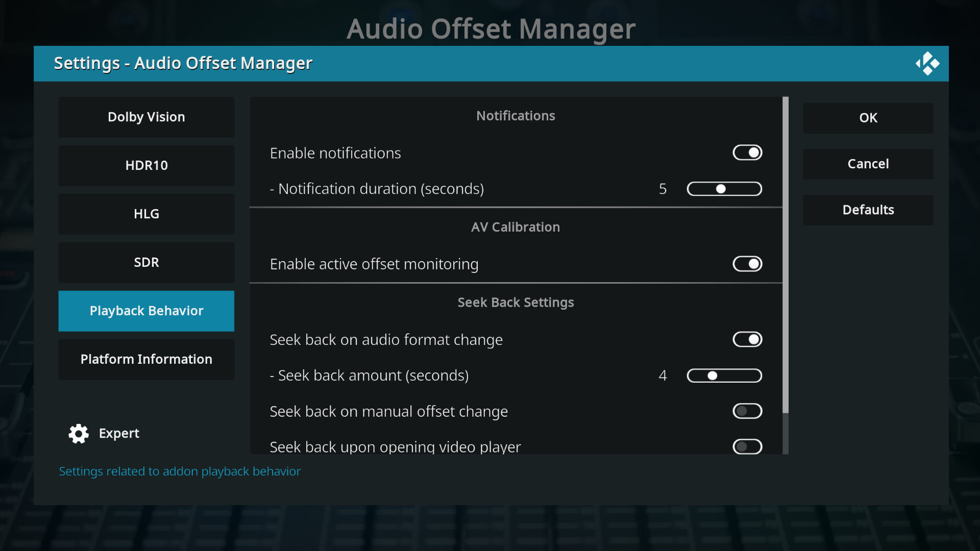This screenshot has width=980, height=551.
Task: Toggle Seek back on audio format change
Action: pos(747,339)
